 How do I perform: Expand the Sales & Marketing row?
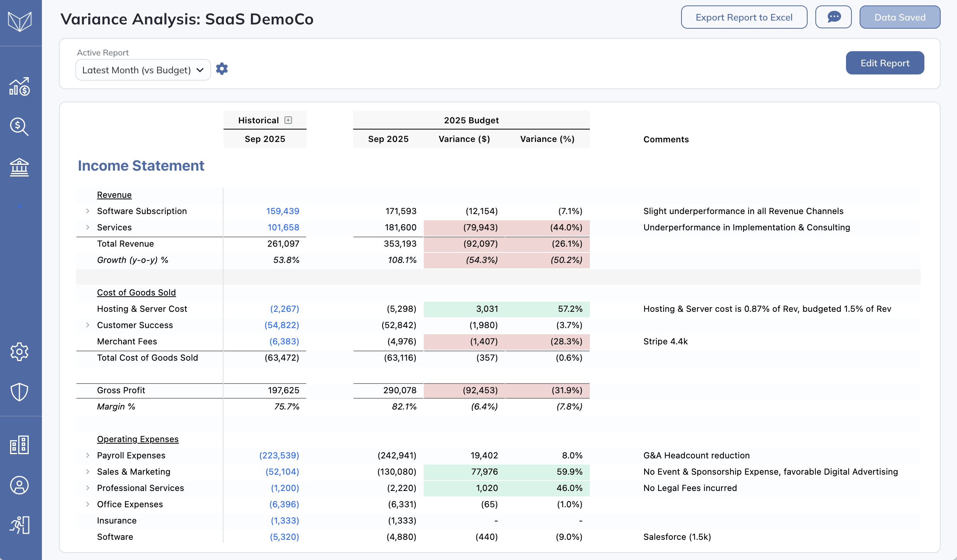88,472
